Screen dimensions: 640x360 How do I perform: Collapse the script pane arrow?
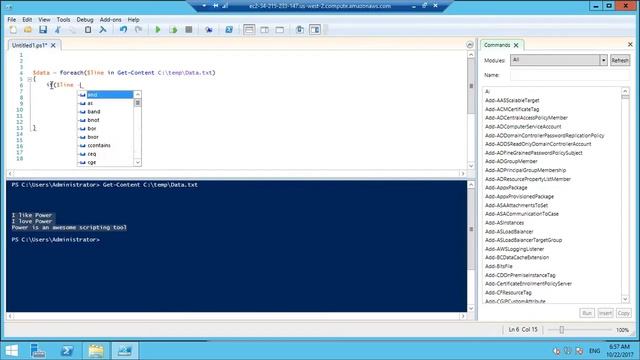(470, 44)
